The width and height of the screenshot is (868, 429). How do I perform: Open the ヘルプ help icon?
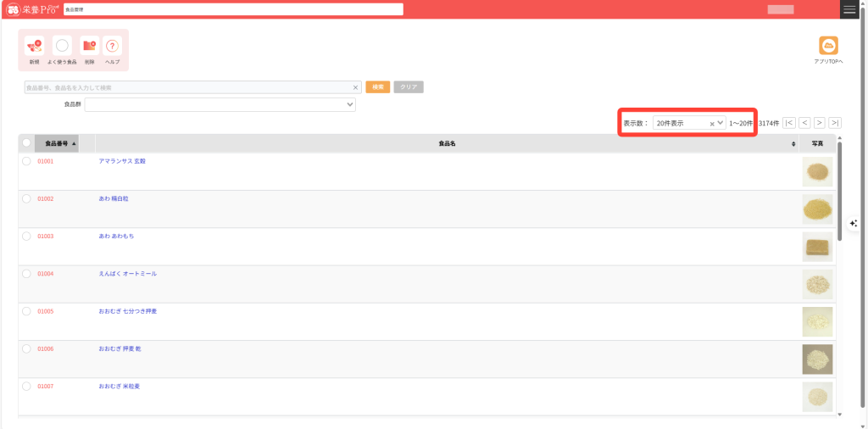click(x=112, y=46)
